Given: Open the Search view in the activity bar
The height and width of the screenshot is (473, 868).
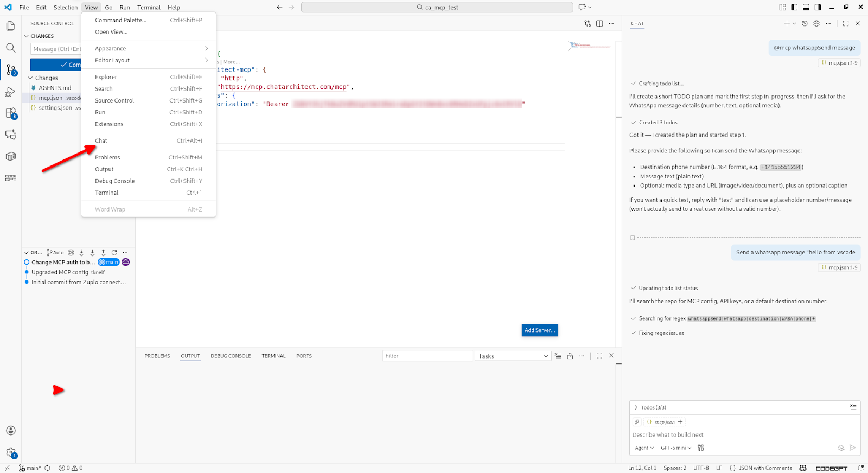Looking at the screenshot, I should (x=10, y=48).
